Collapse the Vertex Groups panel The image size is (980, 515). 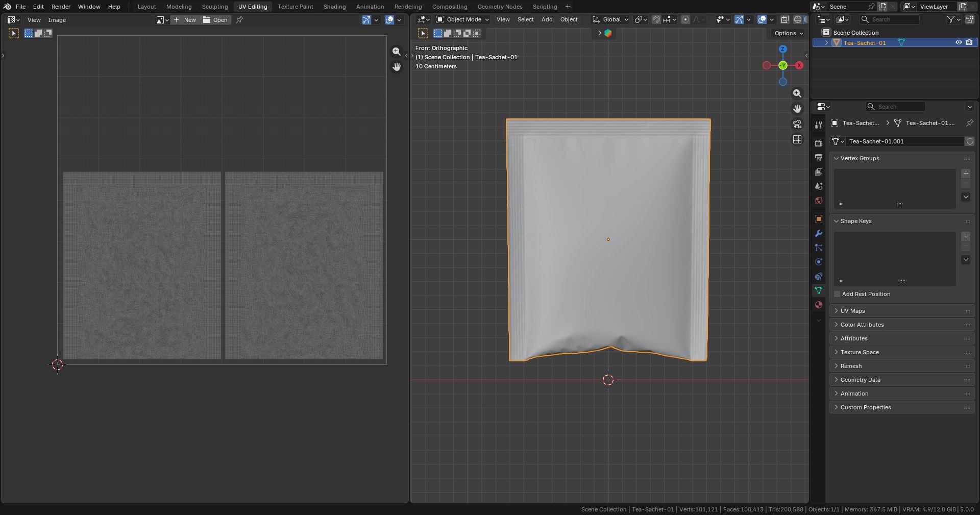[x=902, y=158]
